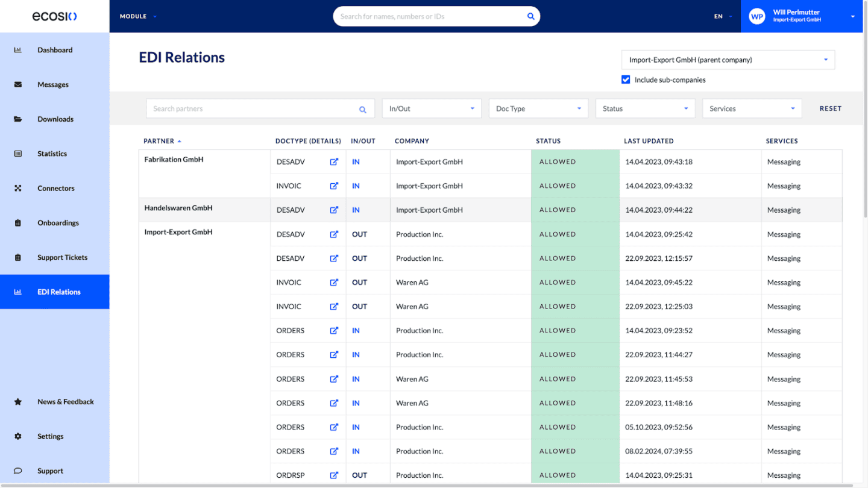The width and height of the screenshot is (868, 488).
Task: Open the Import-Export GmbH company selector
Action: 728,60
